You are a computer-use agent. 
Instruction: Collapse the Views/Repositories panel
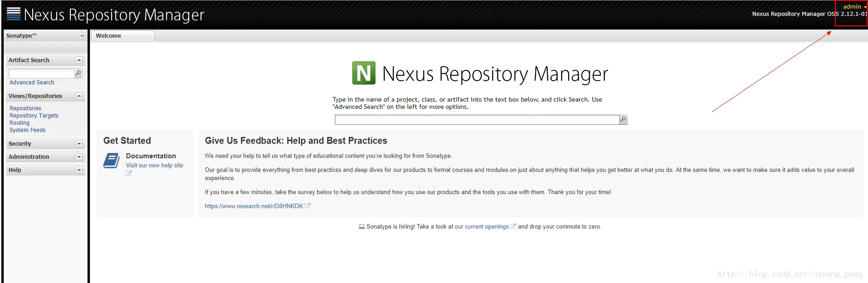(79, 96)
